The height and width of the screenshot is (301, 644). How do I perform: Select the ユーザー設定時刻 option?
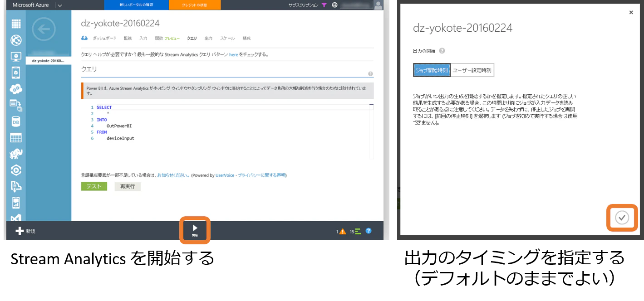point(472,70)
